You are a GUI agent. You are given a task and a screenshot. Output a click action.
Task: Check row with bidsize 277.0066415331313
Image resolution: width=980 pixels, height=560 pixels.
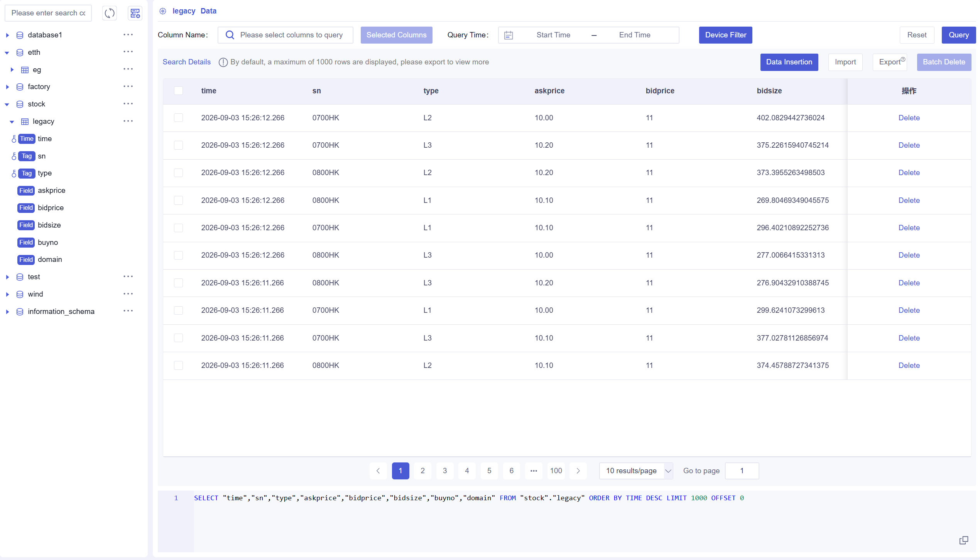click(x=178, y=255)
